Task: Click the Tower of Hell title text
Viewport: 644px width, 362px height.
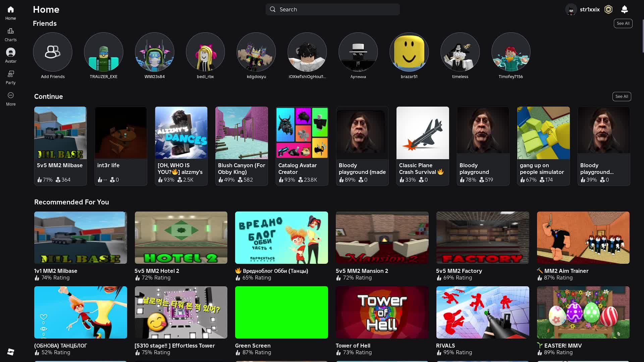Action: 353,346
